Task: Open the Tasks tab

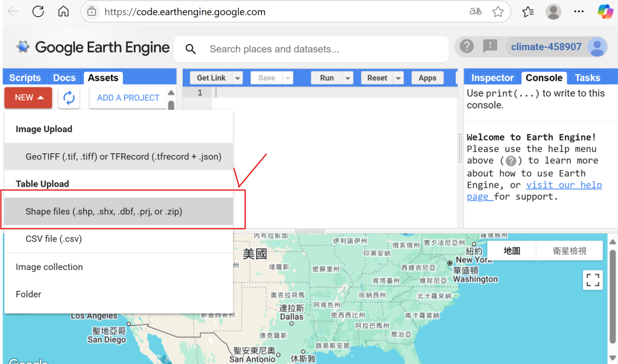Action: (x=587, y=78)
